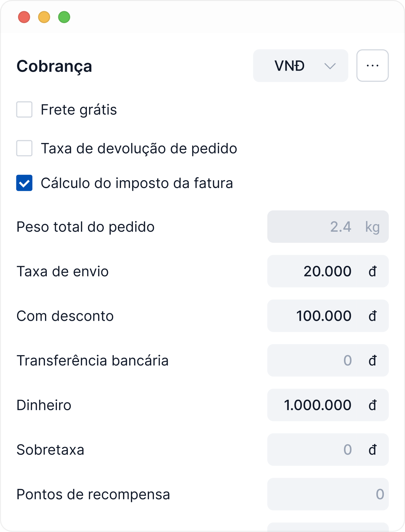The image size is (405, 532).
Task: Click the red close window button
Action: 24,17
